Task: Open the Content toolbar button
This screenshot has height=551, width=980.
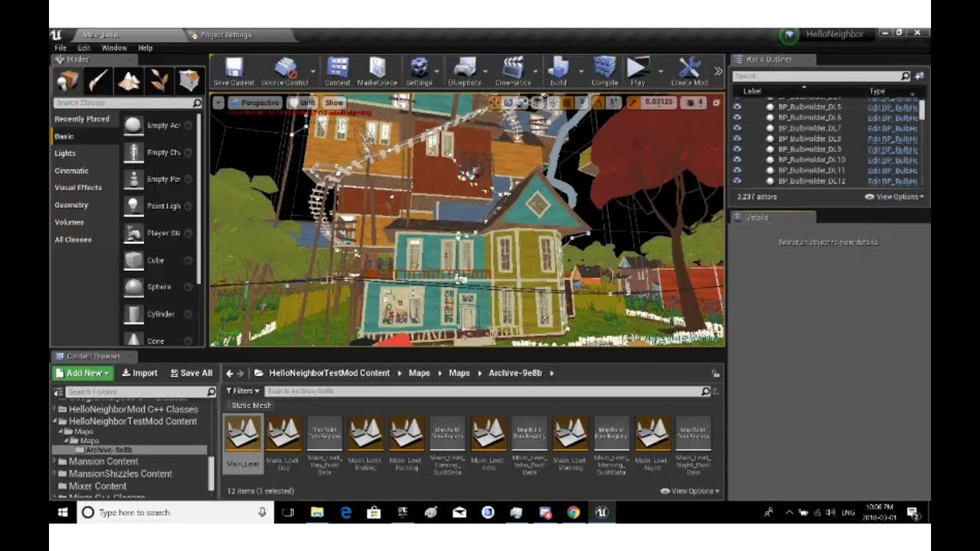Action: click(338, 67)
